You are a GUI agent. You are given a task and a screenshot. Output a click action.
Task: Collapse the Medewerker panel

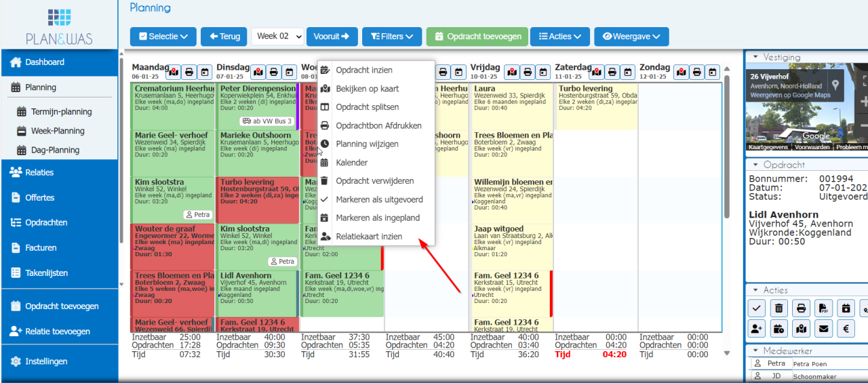coord(755,351)
